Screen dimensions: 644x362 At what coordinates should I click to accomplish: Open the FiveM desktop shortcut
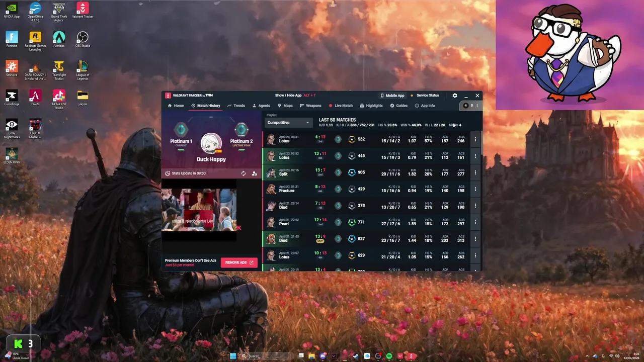click(35, 98)
